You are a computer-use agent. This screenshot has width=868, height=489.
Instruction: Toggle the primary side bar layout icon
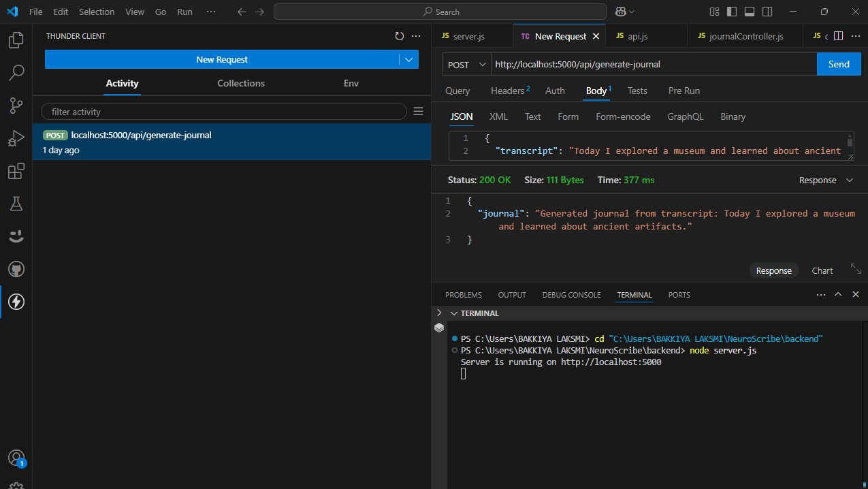[x=732, y=12]
